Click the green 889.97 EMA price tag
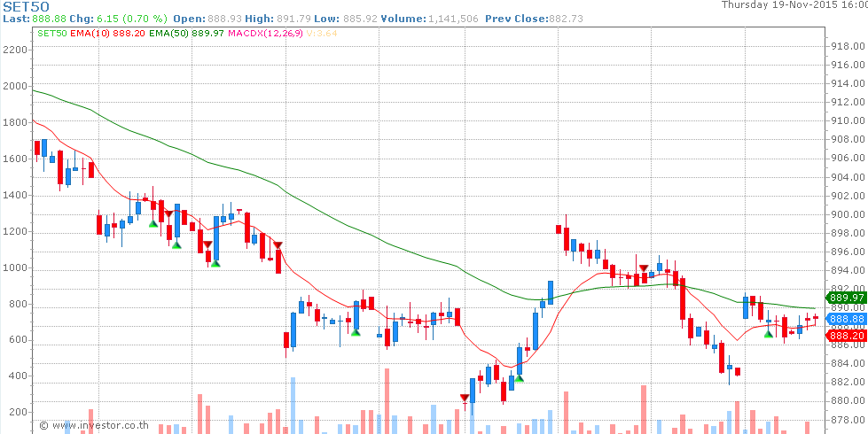 point(845,297)
